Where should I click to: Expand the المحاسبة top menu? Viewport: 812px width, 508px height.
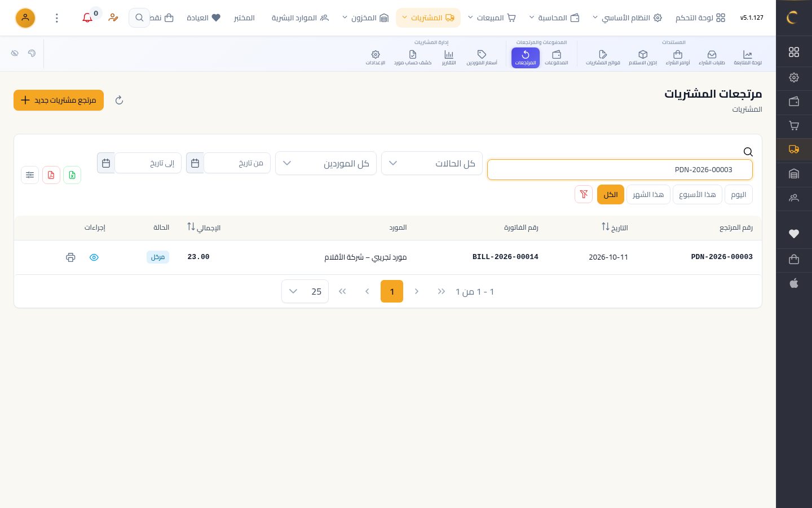pyautogui.click(x=554, y=18)
